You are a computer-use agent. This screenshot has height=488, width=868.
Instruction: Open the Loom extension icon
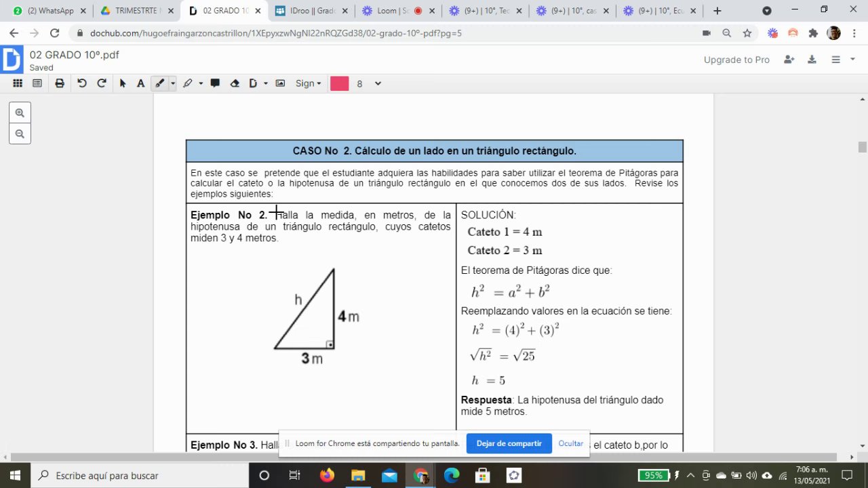772,33
